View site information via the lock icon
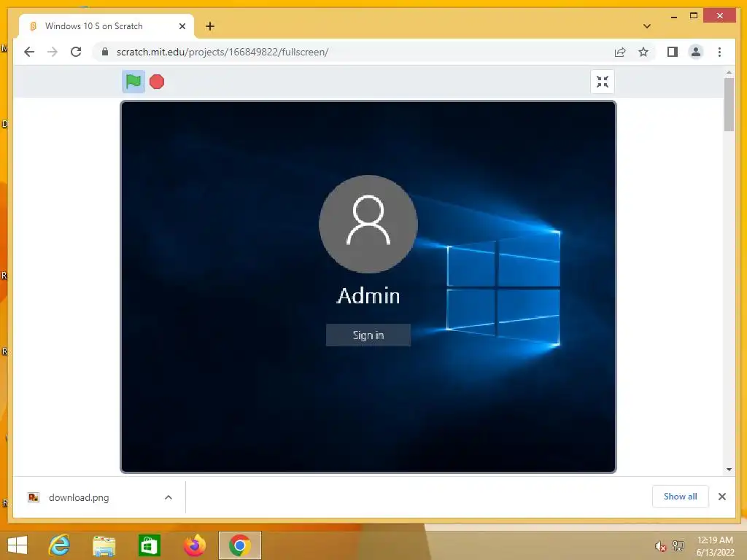 105,52
